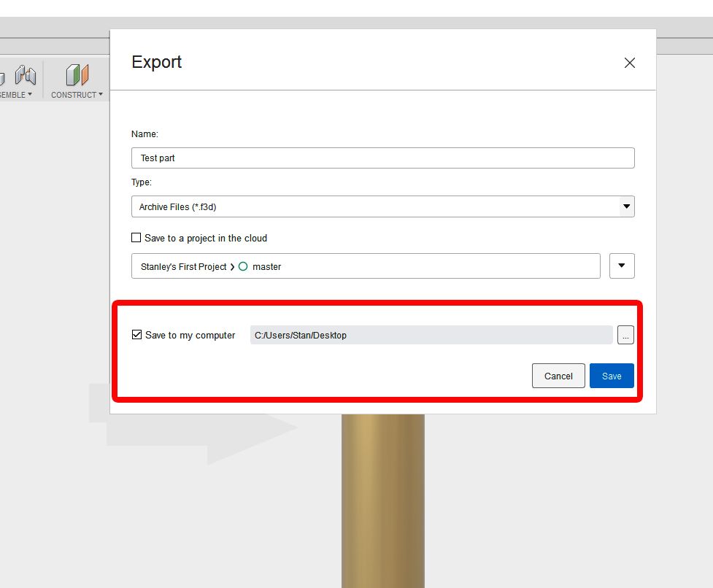Open the Type dropdown showing Archive Files
713x588 pixels.
376,206
